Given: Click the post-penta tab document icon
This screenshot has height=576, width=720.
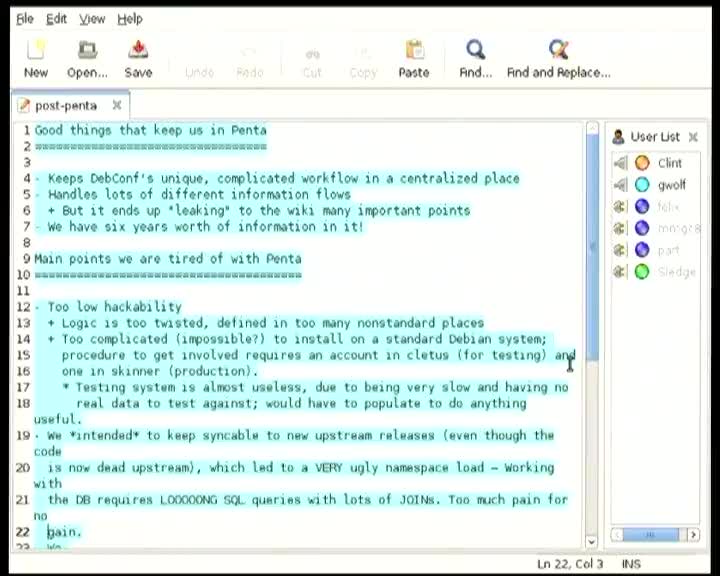Looking at the screenshot, I should 23,106.
